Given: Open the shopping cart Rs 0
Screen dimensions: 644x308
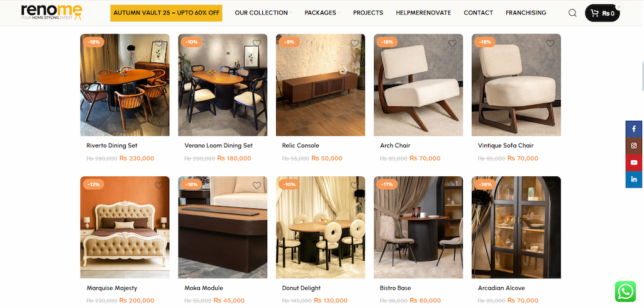Looking at the screenshot, I should [x=602, y=13].
